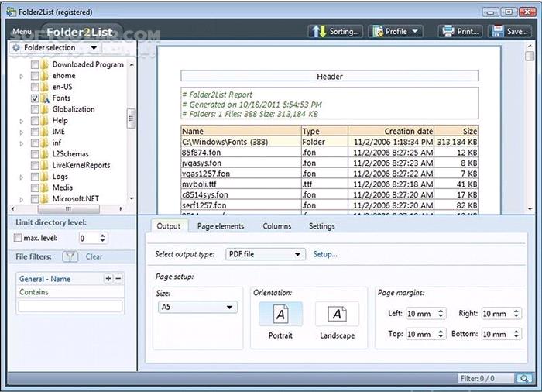Enable the max. level checkbox
Image resolution: width=542 pixels, height=392 pixels.
(18, 238)
